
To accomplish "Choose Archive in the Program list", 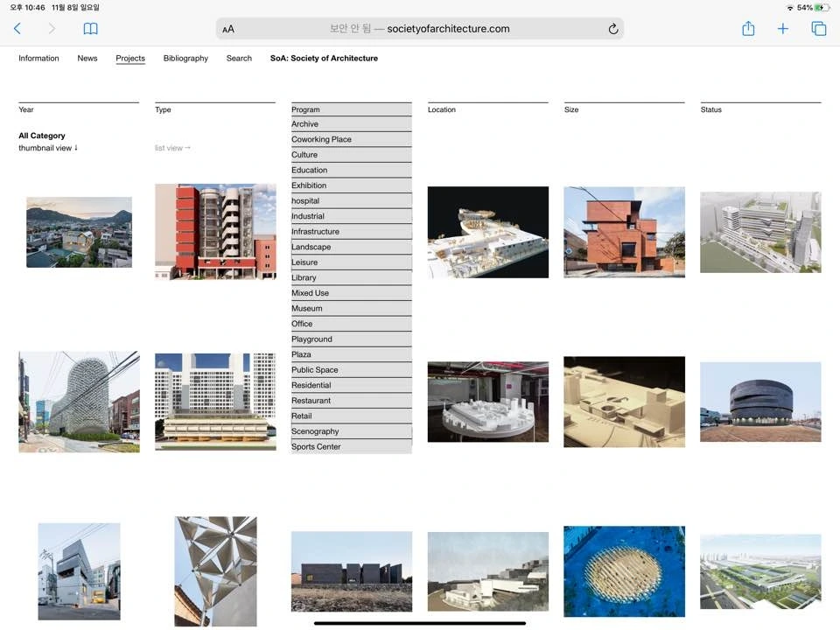I will [x=352, y=123].
